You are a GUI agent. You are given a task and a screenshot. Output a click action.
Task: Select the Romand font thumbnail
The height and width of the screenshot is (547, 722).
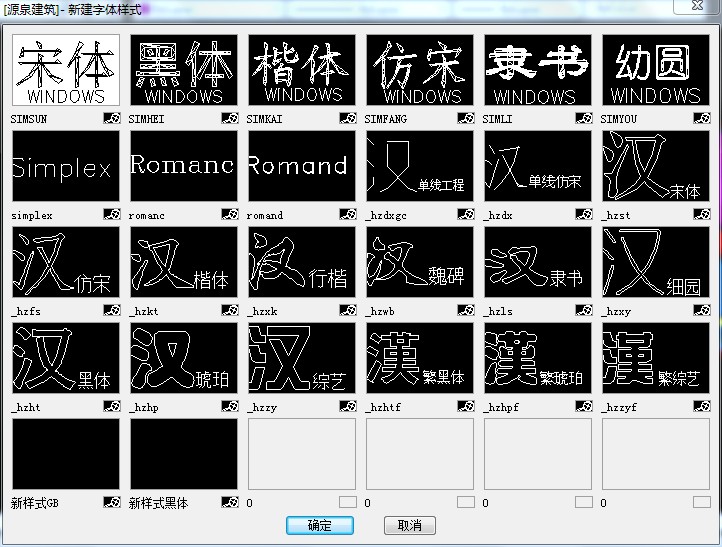(302, 166)
